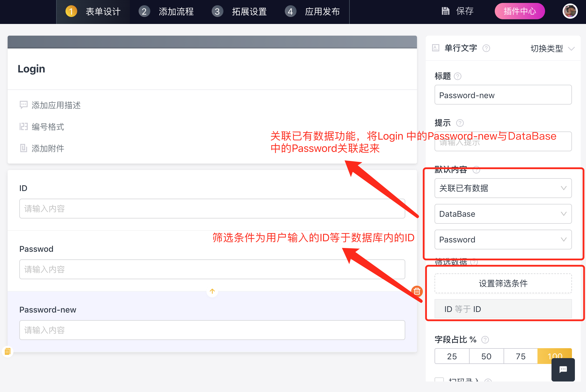Go to the 拓展设置 step
Image resolution: width=586 pixels, height=392 pixels.
pyautogui.click(x=239, y=12)
